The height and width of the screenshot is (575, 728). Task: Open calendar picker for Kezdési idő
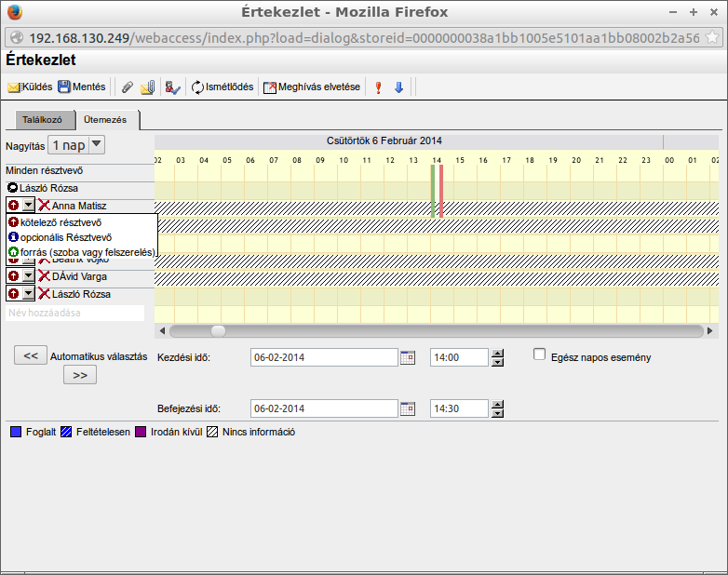pos(408,358)
